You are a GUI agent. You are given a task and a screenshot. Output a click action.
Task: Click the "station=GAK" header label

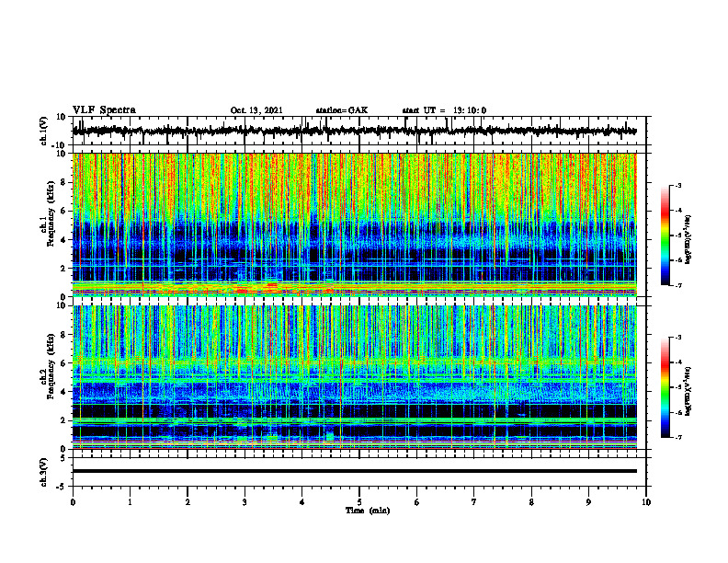tap(342, 110)
